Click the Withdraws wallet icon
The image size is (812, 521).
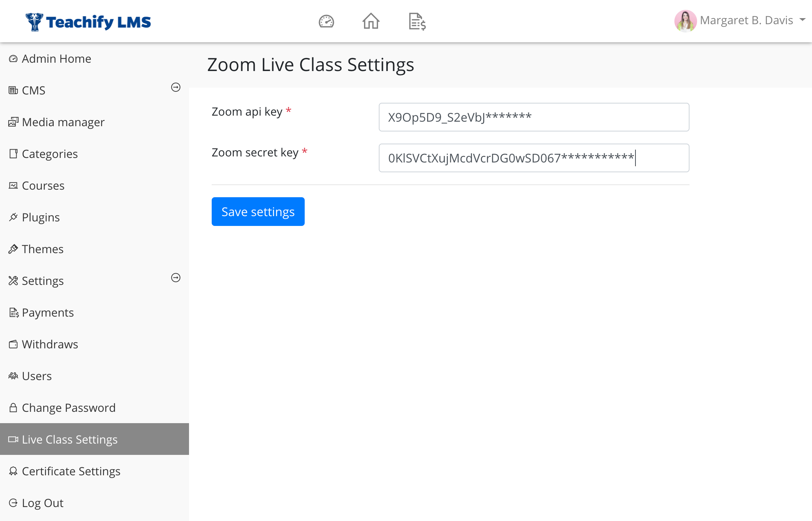point(13,344)
